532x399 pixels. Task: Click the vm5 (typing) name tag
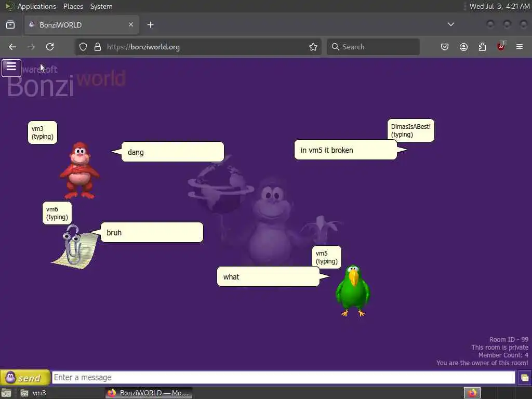tap(327, 257)
